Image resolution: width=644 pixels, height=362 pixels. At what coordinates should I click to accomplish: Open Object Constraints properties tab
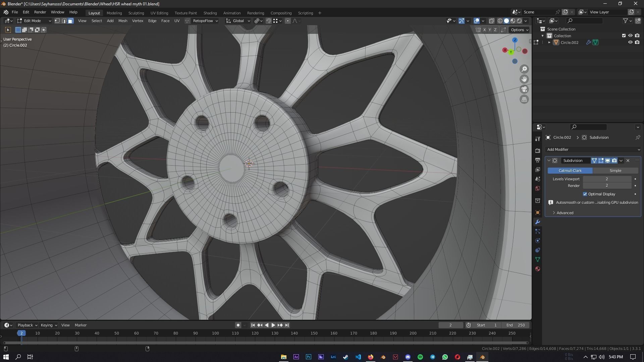coord(538,250)
